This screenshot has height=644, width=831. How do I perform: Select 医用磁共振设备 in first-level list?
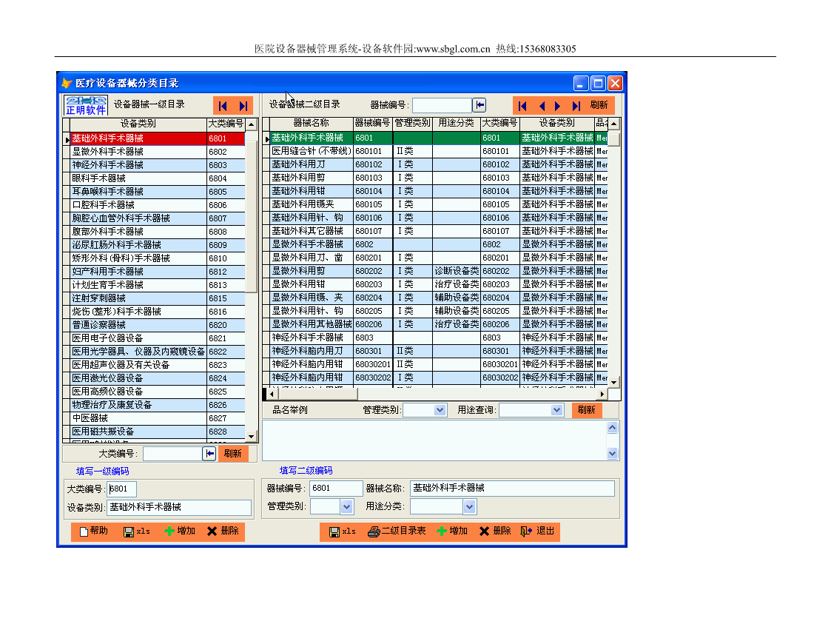(158, 431)
